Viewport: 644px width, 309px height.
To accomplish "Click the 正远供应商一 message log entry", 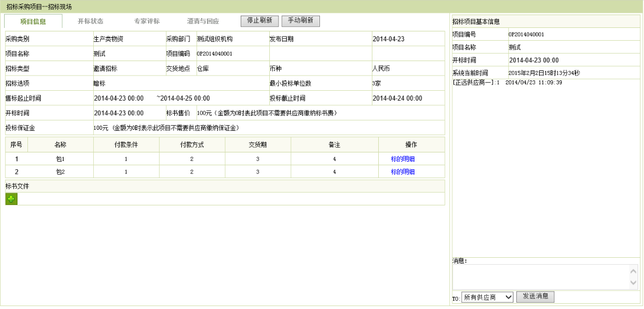I will (x=507, y=83).
